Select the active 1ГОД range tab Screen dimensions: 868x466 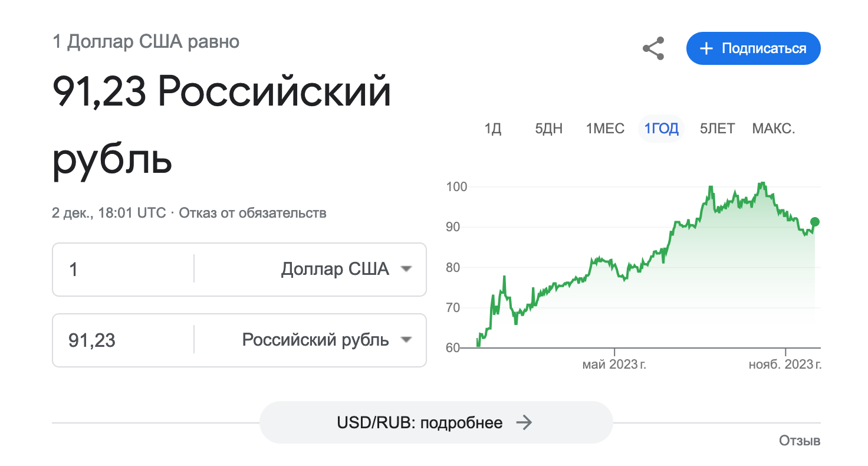661,129
